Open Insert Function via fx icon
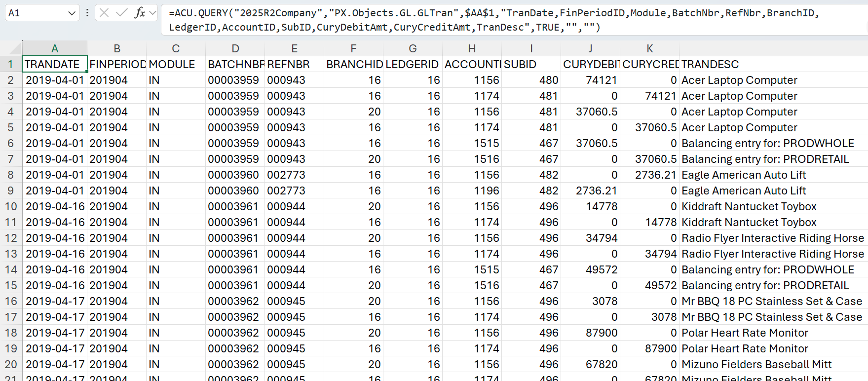Screen dimensions: 868x381 click(x=140, y=13)
